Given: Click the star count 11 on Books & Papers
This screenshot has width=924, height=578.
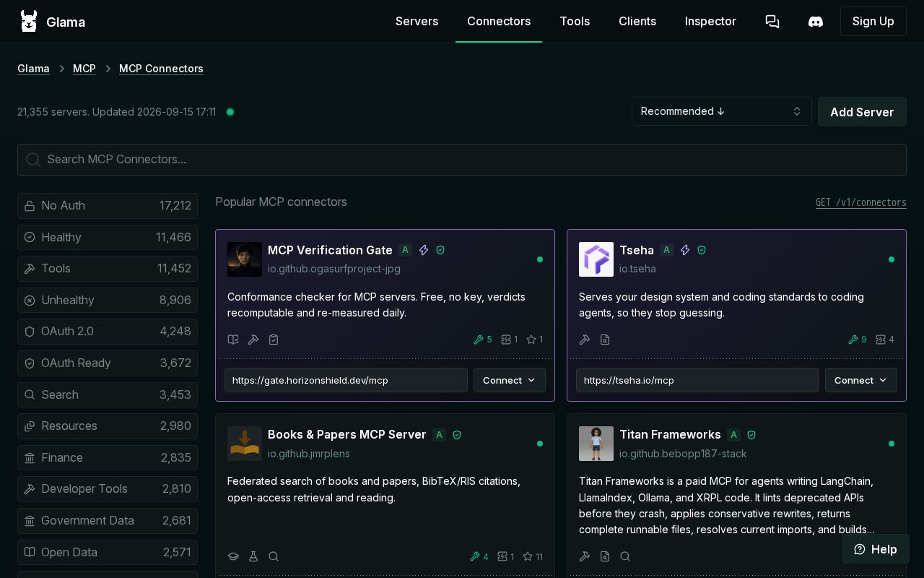Looking at the screenshot, I should pyautogui.click(x=533, y=556).
